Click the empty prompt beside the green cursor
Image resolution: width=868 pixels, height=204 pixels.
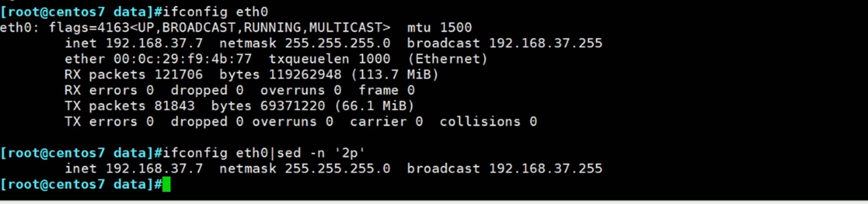point(81,184)
